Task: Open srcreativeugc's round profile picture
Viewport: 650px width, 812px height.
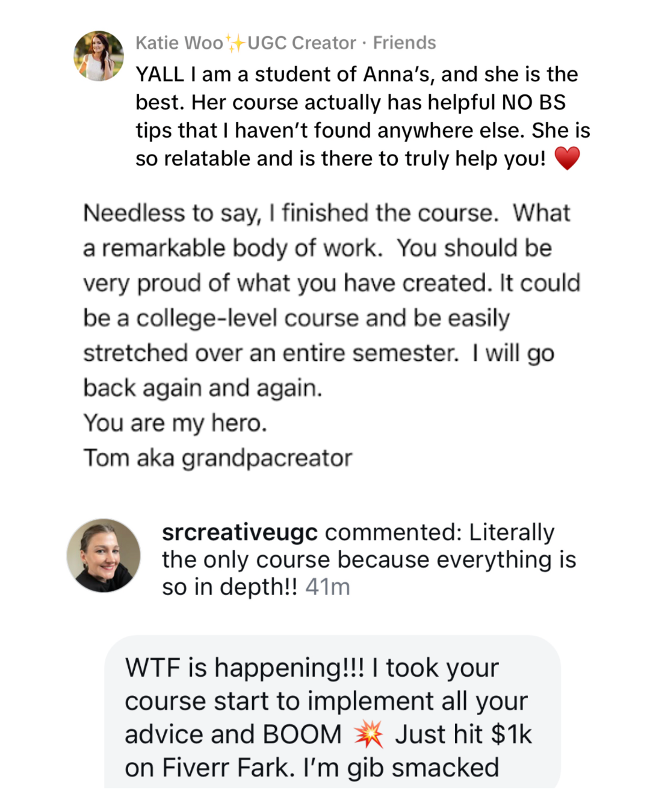Action: [x=104, y=556]
